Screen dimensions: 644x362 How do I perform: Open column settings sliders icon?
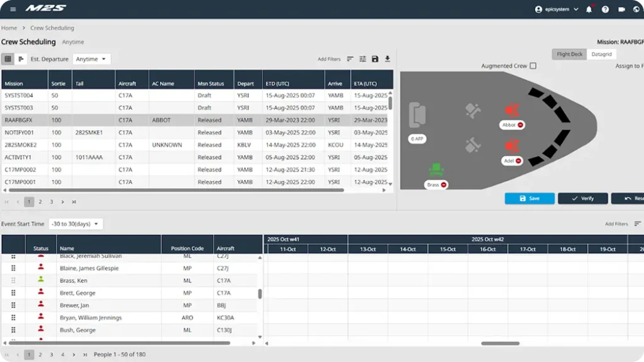pos(363,59)
